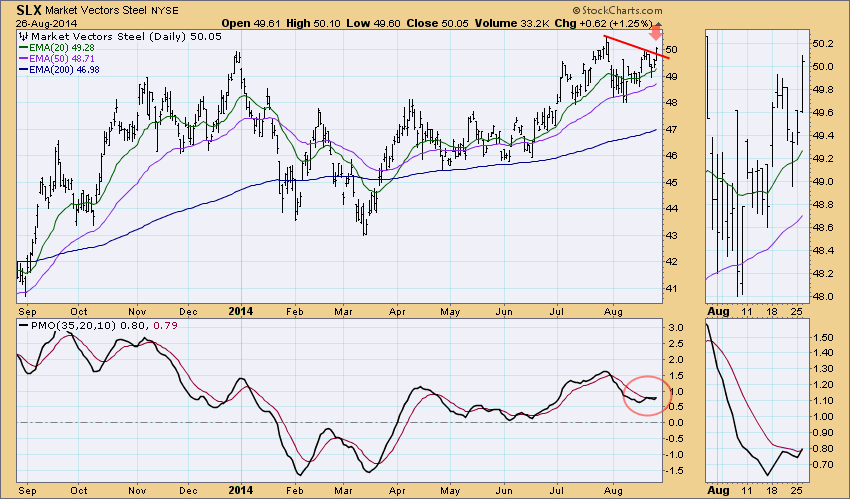Select the EMA(50) 48.71 legend entry
Screen dimensions: 850x499
coord(56,59)
